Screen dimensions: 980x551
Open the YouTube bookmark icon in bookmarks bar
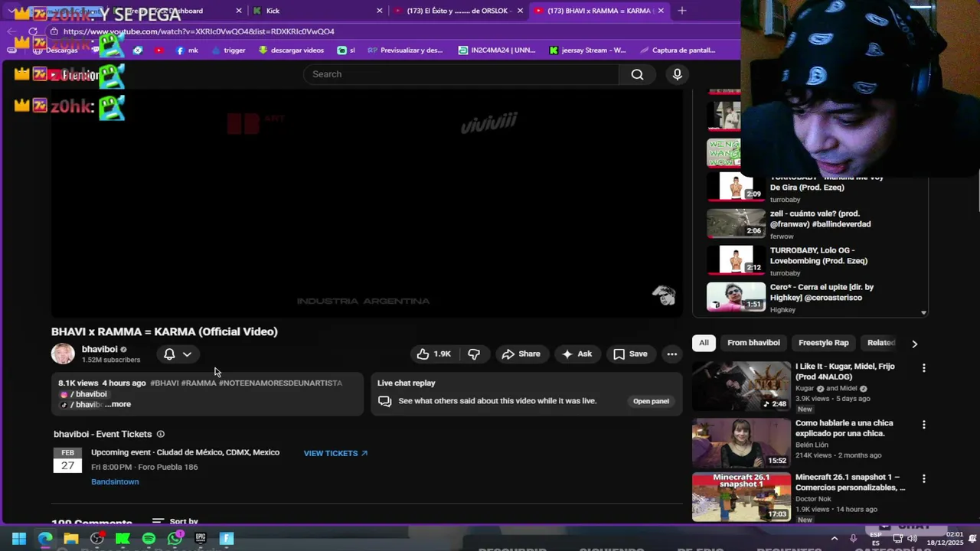pos(158,51)
